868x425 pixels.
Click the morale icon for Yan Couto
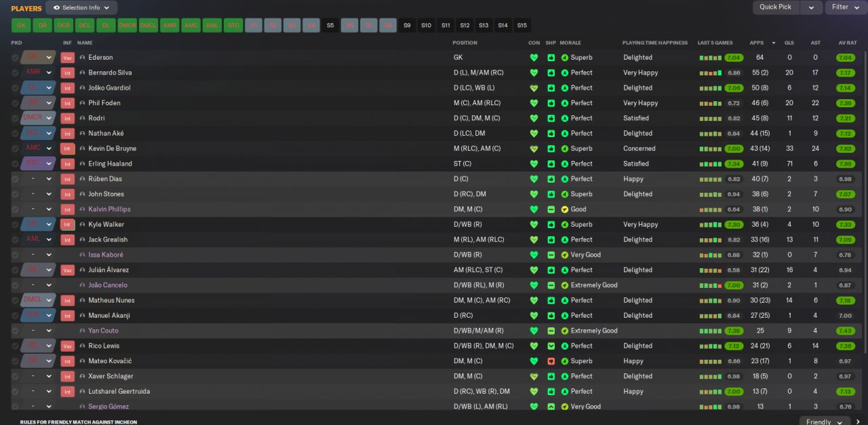(x=565, y=331)
